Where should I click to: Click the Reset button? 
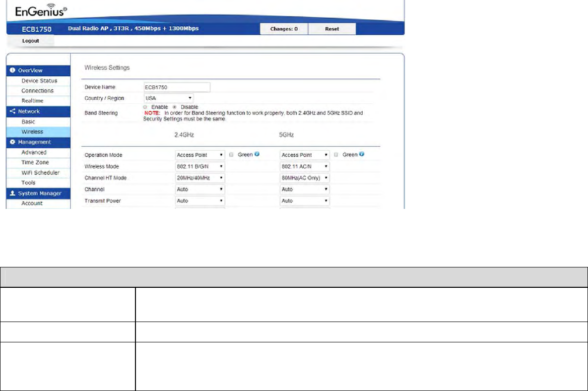[x=332, y=29]
